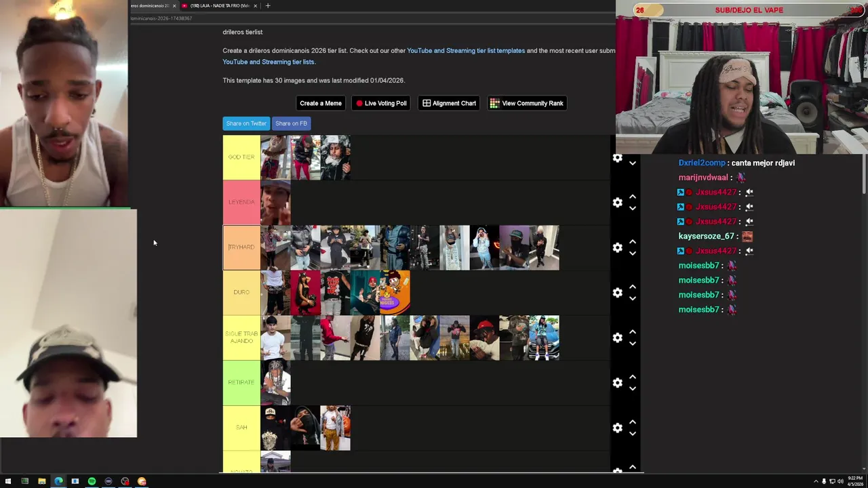Move SIGUE TRABAJANDO row up with chevron

(633, 331)
